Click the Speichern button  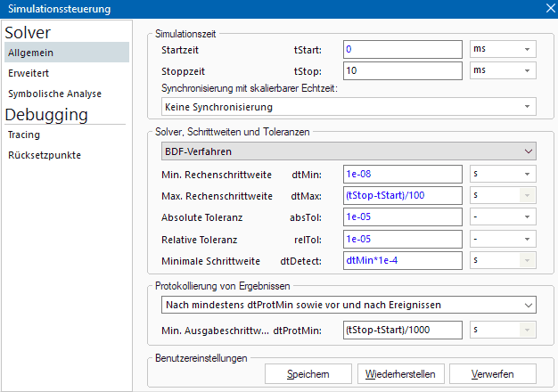point(308,374)
